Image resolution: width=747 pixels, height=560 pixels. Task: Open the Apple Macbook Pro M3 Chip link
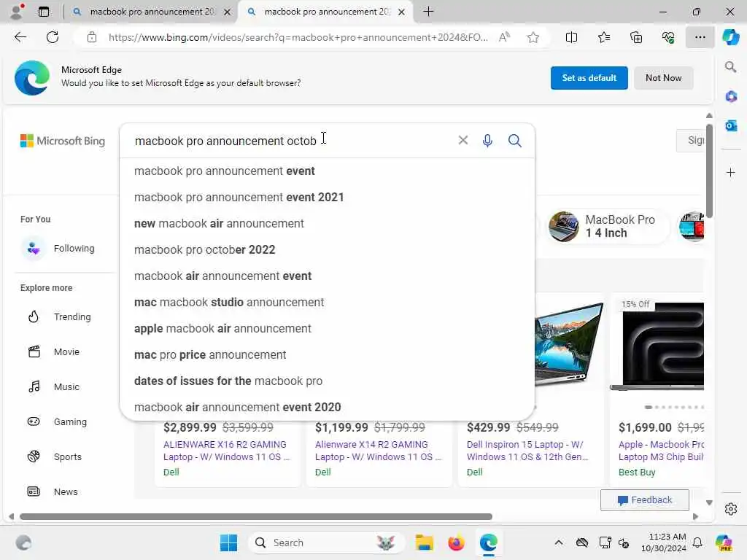pyautogui.click(x=661, y=451)
